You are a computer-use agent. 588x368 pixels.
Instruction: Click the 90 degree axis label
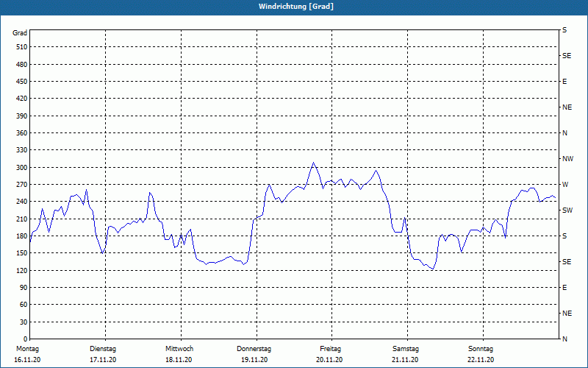tap(24, 288)
